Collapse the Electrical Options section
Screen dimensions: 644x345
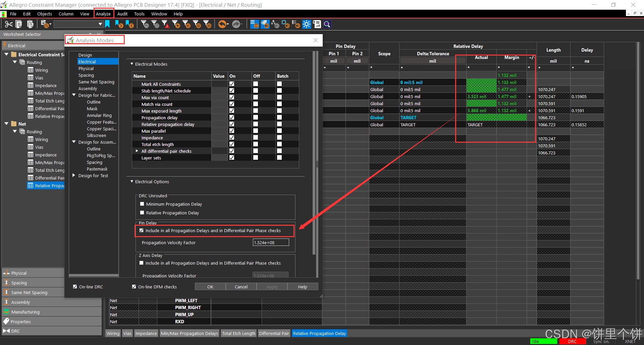[132, 181]
